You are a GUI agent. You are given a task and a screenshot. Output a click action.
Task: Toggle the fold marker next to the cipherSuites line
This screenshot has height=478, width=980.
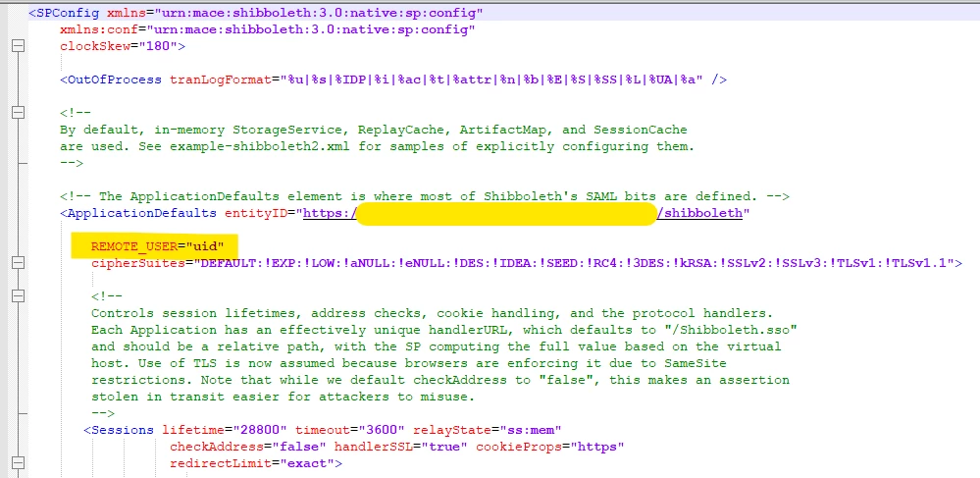18,263
